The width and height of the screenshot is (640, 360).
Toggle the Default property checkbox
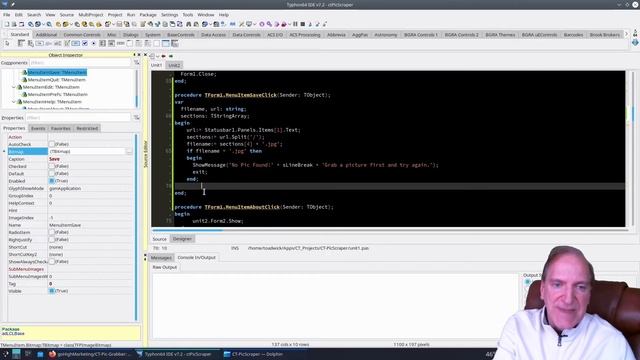click(x=51, y=173)
